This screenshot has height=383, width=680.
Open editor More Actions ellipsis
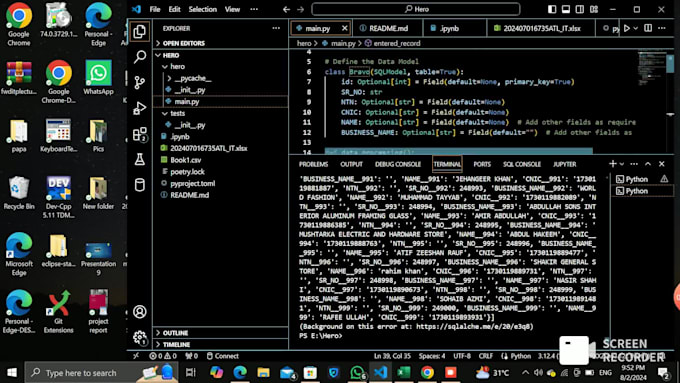pyautogui.click(x=662, y=28)
